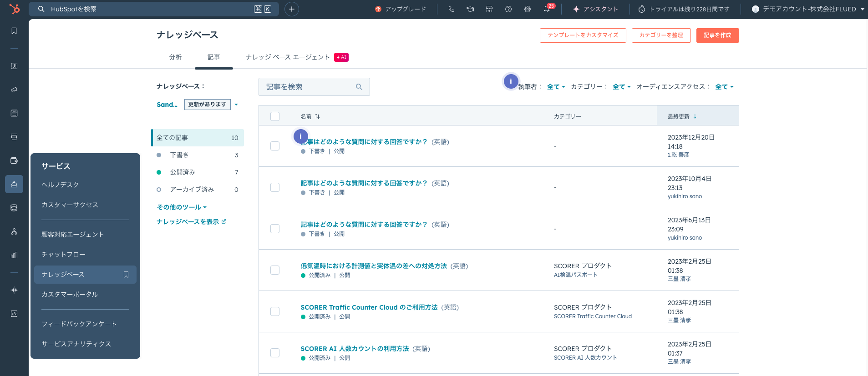The image size is (868, 376).
Task: Click the HubSpot sprocket logo
Action: pyautogui.click(x=15, y=9)
